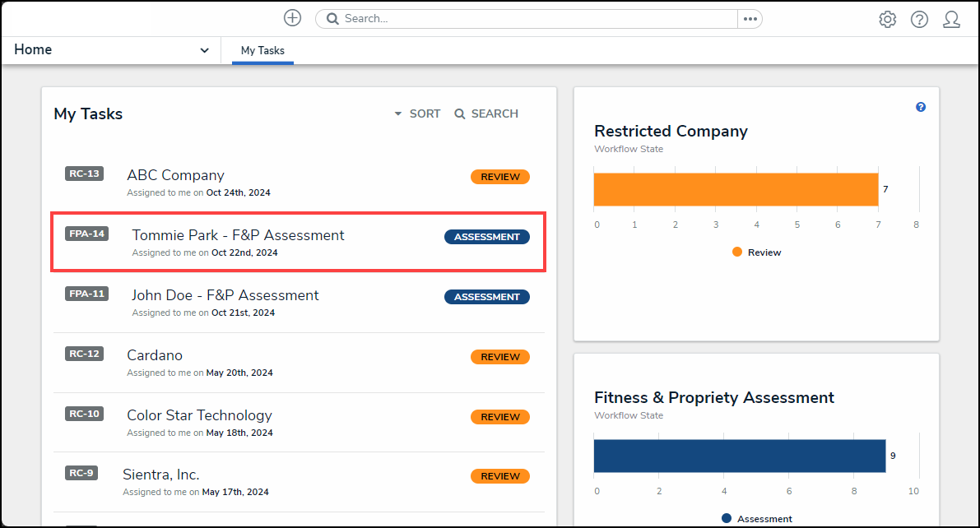Click the REVIEW badge for Cardano
This screenshot has width=980, height=528.
(500, 357)
